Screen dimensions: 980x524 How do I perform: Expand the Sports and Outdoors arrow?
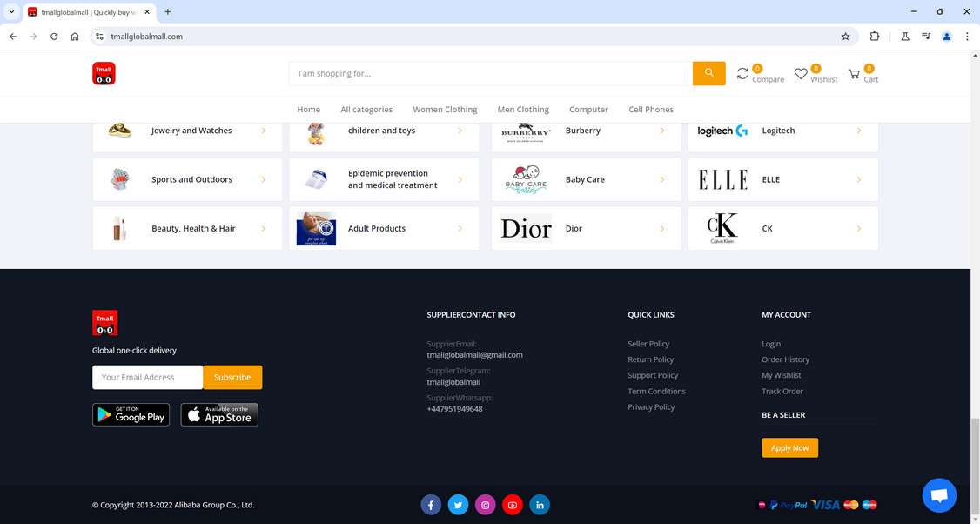(263, 179)
